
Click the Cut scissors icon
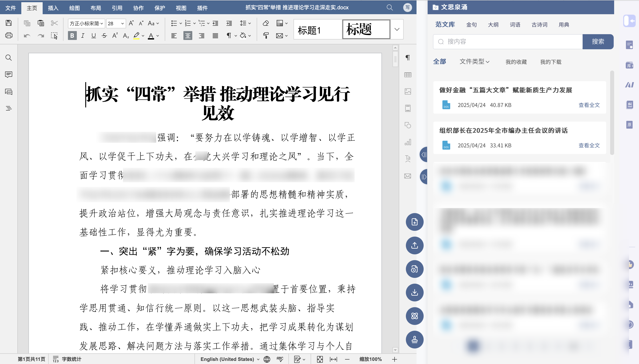pos(54,23)
